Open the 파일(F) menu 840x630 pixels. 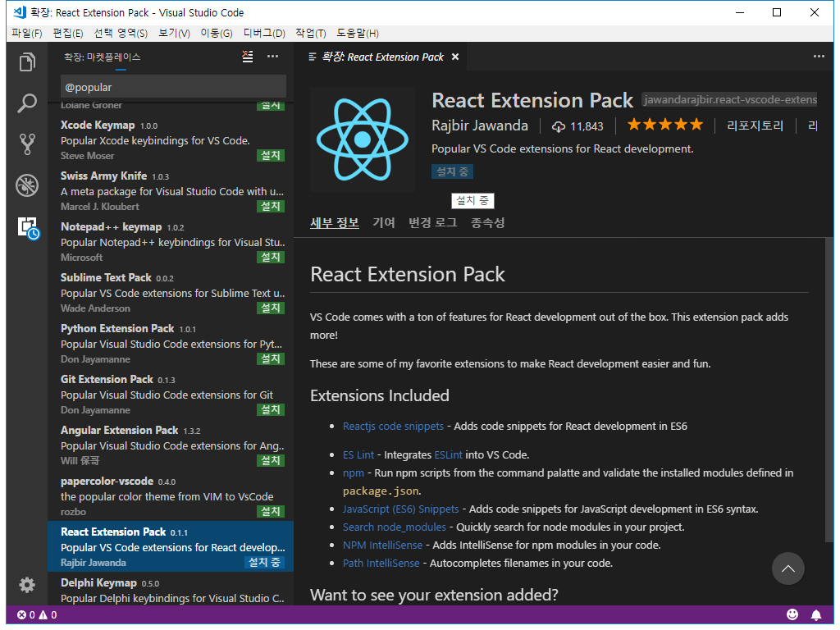tap(27, 33)
